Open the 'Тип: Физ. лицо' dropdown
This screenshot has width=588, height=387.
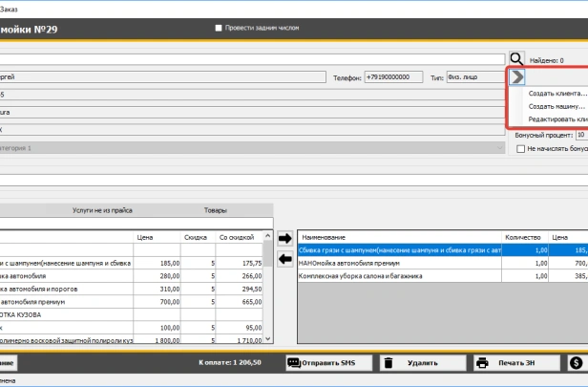pos(475,77)
